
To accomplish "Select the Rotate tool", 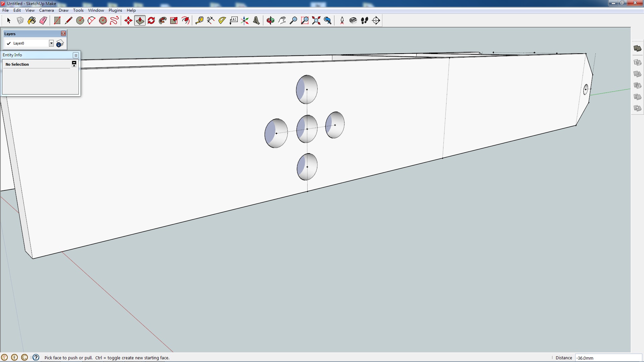I will 151,20.
